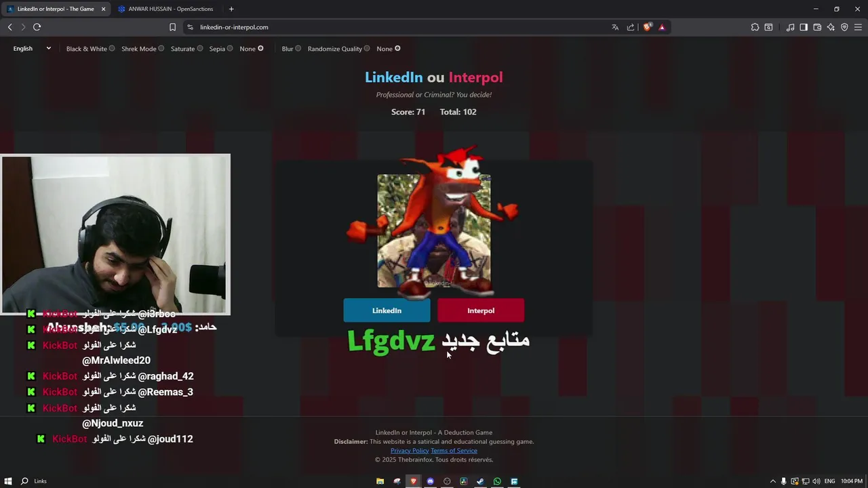Guess Interpol with the red button
868x488 pixels.
click(x=481, y=310)
